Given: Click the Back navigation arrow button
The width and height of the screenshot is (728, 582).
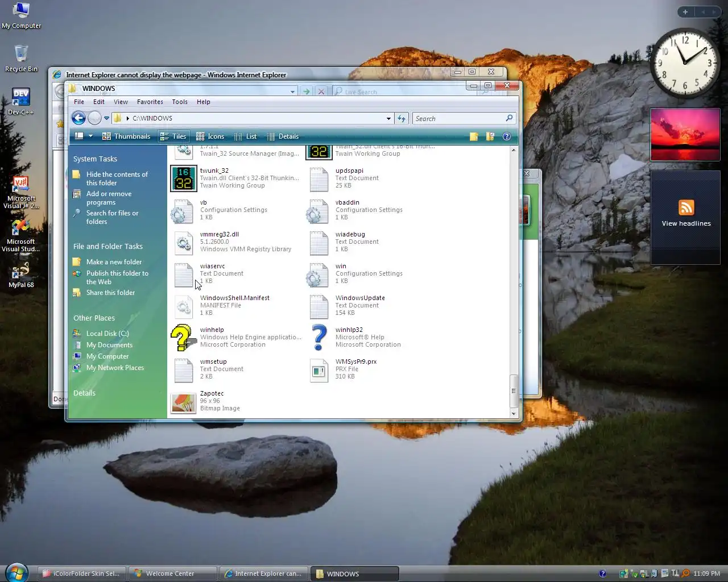Looking at the screenshot, I should point(78,118).
